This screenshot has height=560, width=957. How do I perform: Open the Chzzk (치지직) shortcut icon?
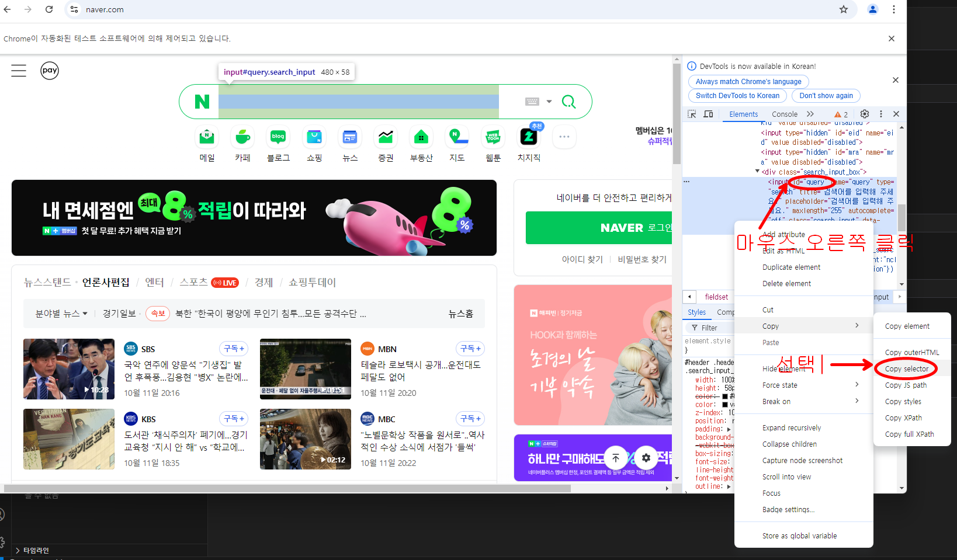[529, 137]
